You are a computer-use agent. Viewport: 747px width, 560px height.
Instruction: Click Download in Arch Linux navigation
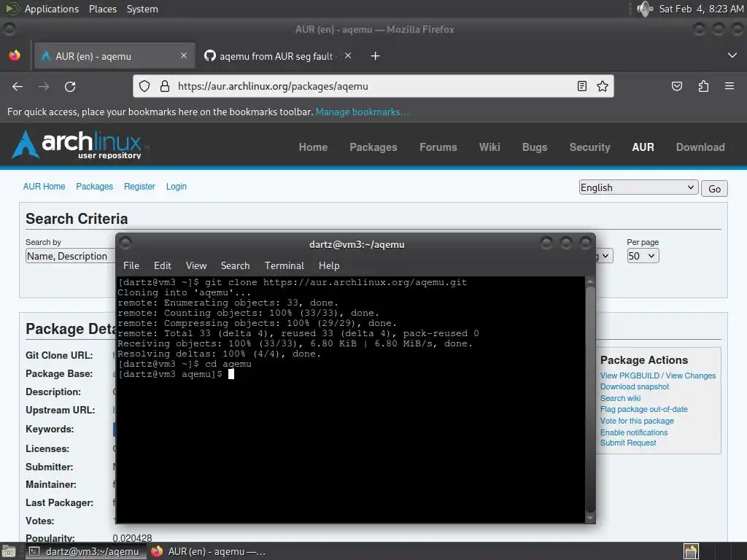click(x=700, y=147)
